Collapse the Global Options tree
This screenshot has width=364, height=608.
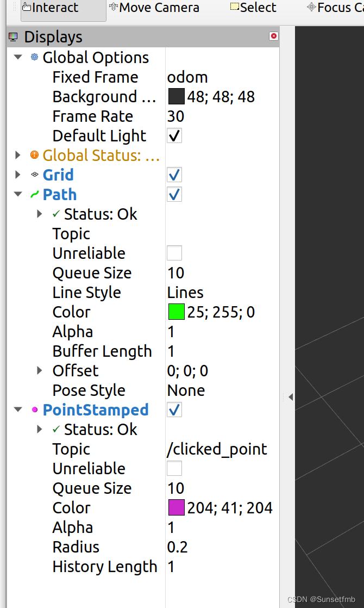(18, 58)
